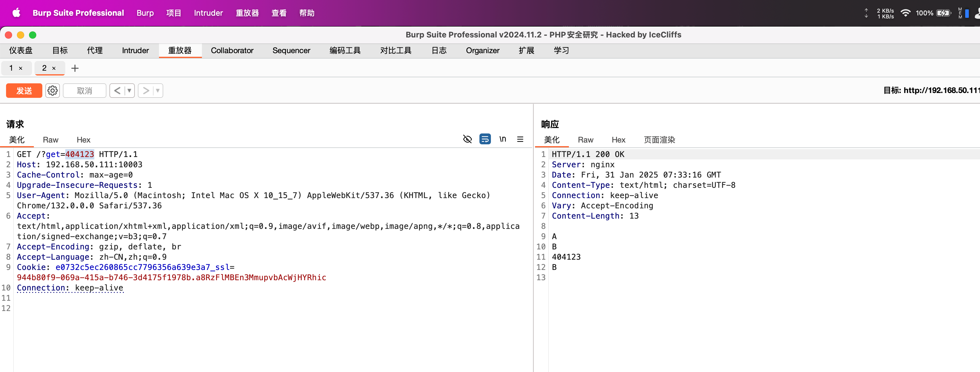Close repeater tab 1

(x=21, y=69)
